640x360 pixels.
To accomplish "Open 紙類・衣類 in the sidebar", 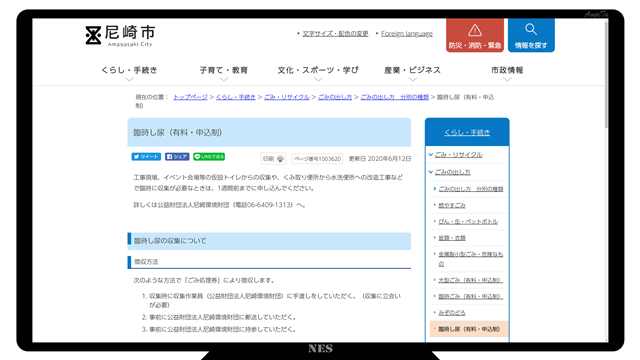I will coord(452,238).
